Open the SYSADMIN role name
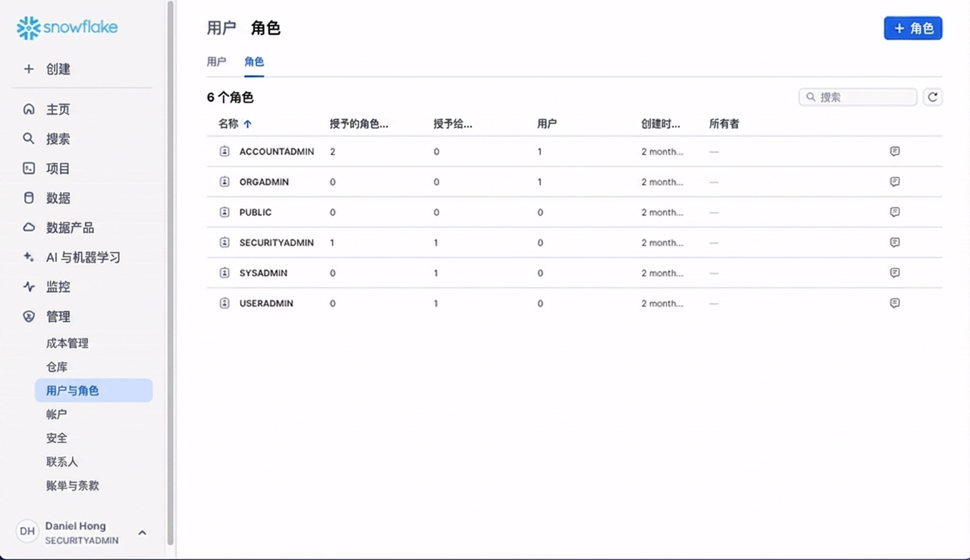 [x=264, y=273]
